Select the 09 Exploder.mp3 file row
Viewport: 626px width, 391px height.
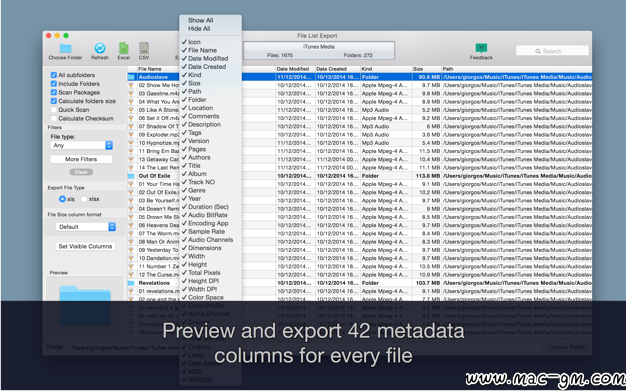pos(360,135)
